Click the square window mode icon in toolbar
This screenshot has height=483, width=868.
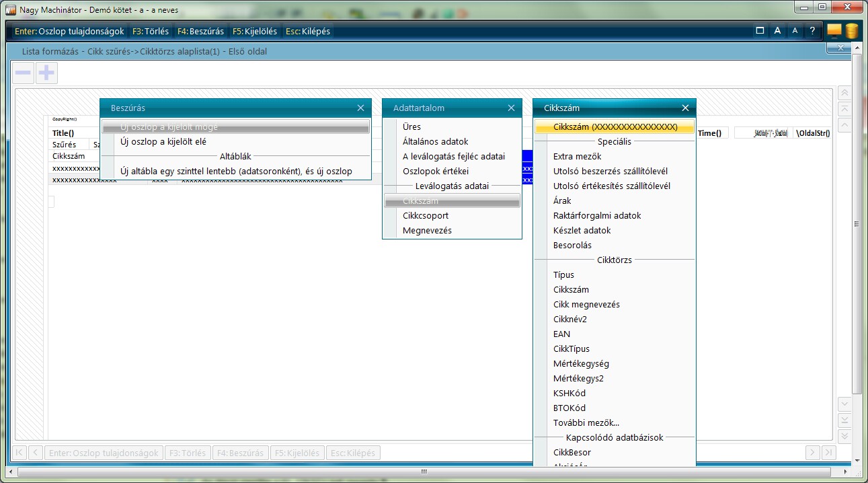760,31
